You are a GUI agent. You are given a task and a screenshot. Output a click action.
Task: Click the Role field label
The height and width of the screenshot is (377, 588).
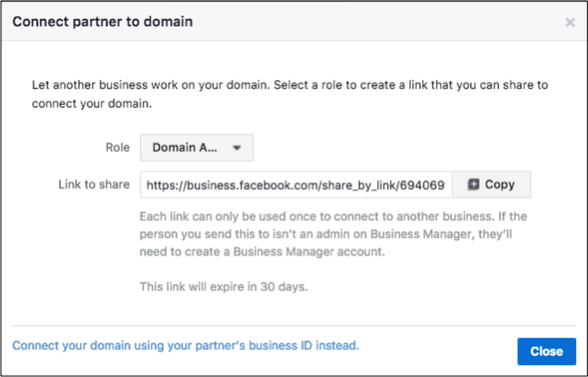click(117, 148)
